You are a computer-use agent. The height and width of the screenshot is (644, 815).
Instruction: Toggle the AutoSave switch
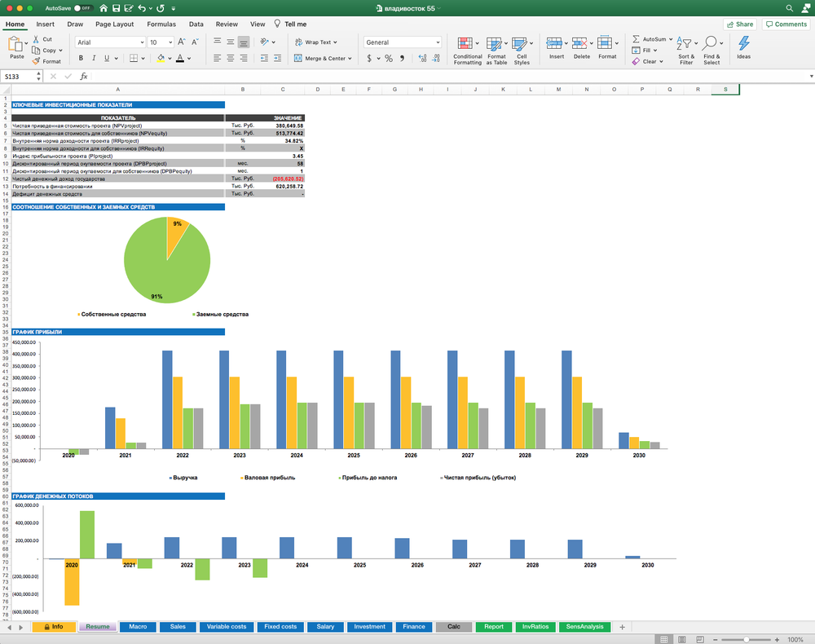(x=82, y=8)
